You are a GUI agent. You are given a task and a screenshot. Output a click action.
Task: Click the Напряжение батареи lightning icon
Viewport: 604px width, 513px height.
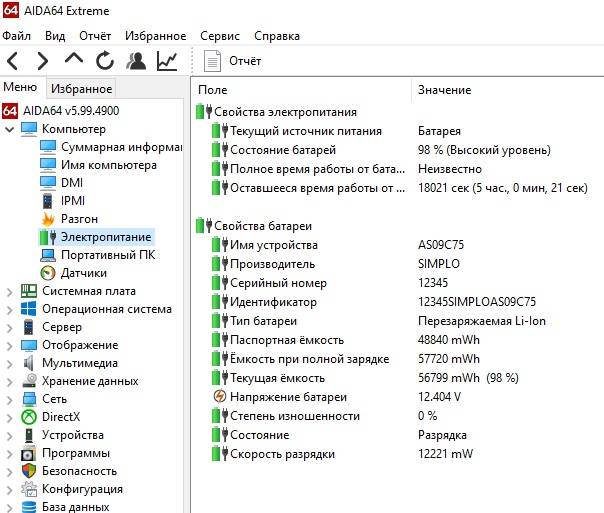click(220, 396)
